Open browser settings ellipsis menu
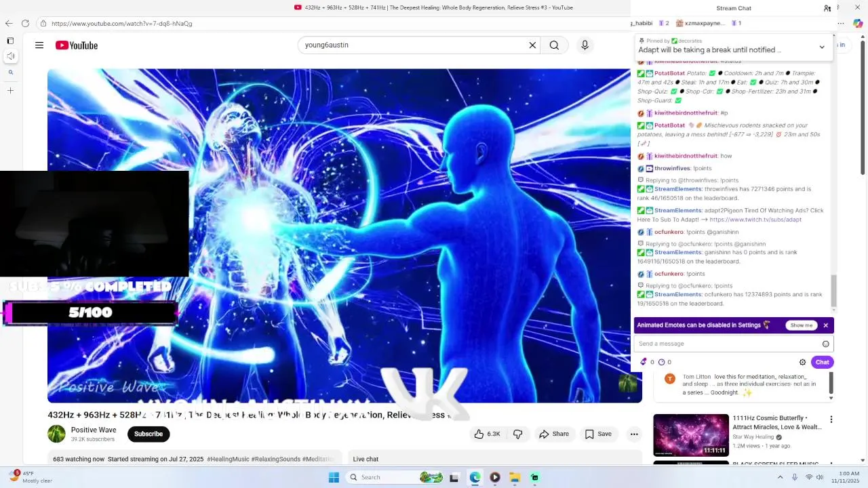Screen dimensions: 868x488 tap(841, 23)
